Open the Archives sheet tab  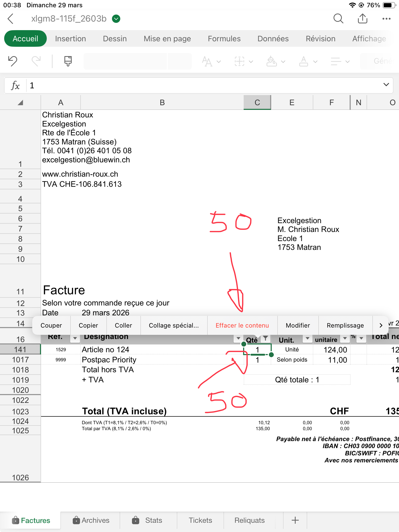91,520
